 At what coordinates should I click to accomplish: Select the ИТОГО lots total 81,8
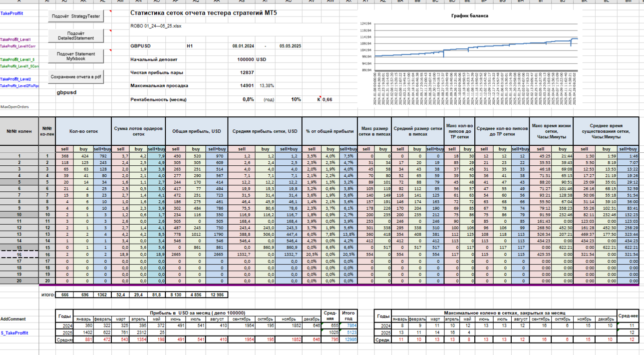pos(156,295)
